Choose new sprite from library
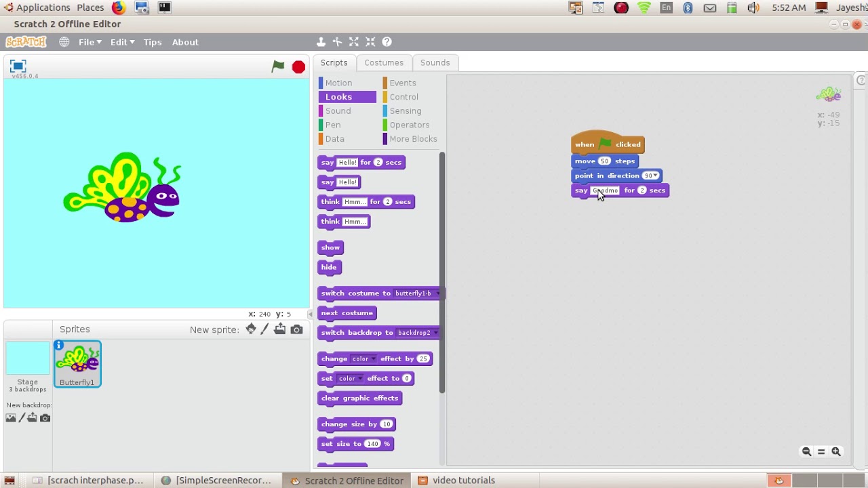The width and height of the screenshot is (868, 488). point(251,329)
